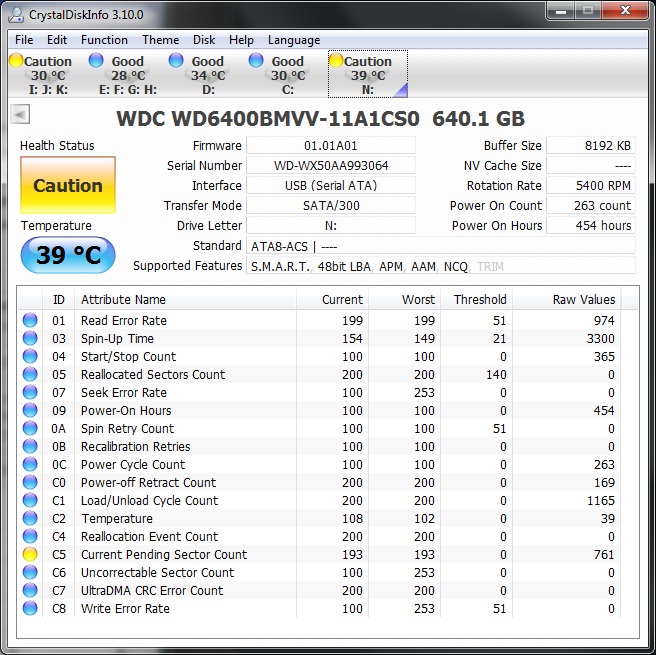Image resolution: width=656 pixels, height=655 pixels.
Task: Click the Power On Count value 263 count
Action: click(x=591, y=206)
